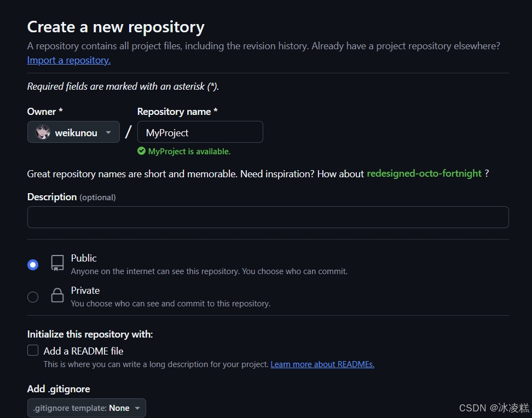The width and height of the screenshot is (532, 418).
Task: Click the 'Initialize this repository with:' heading
Action: [x=90, y=334]
